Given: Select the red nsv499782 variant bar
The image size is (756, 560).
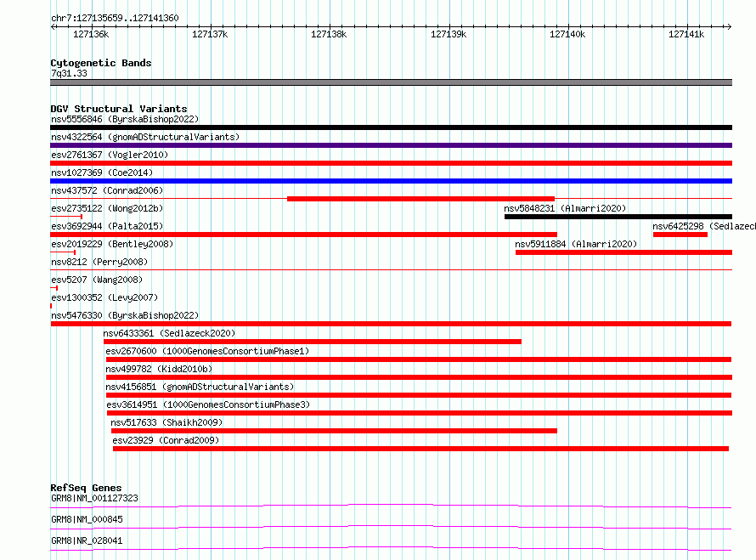Looking at the screenshot, I should tap(419, 377).
